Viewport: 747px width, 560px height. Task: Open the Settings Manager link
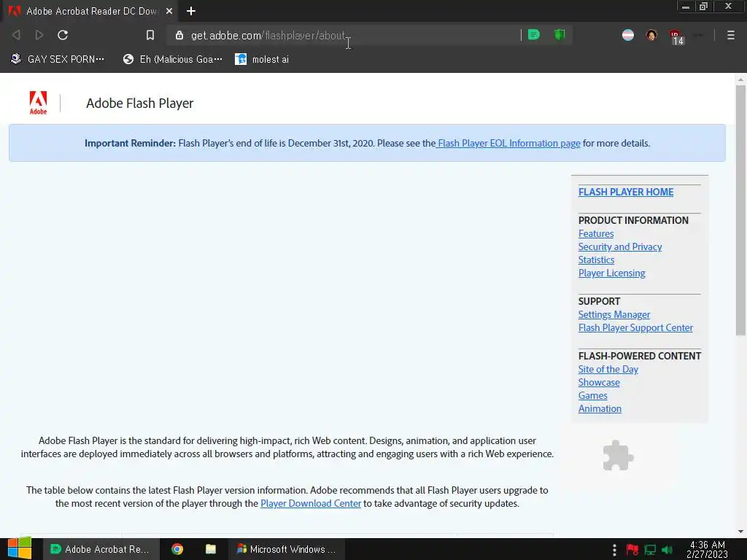[614, 315]
